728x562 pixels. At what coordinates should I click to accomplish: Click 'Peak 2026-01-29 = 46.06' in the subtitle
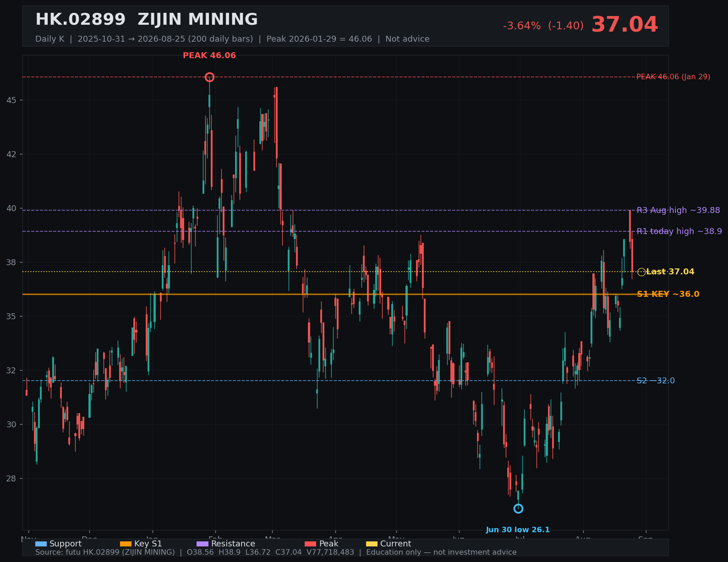pyautogui.click(x=319, y=39)
